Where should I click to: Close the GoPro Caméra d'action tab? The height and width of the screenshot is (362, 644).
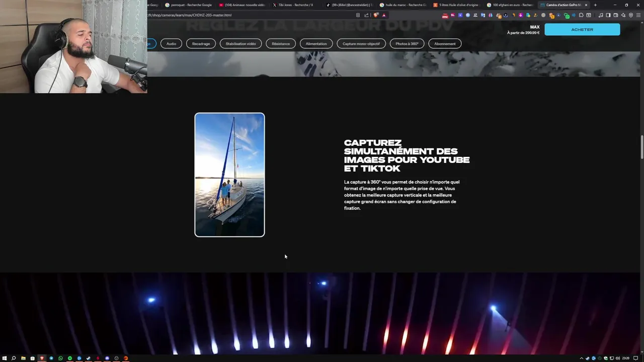[586, 5]
